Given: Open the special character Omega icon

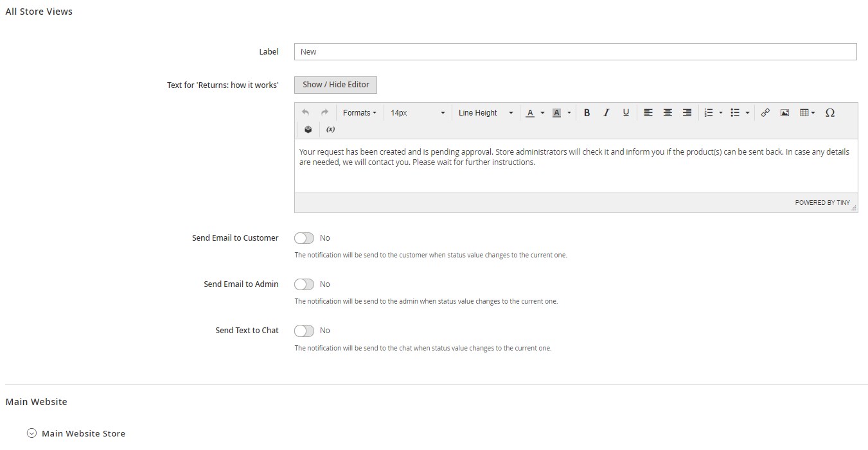Looking at the screenshot, I should click(x=829, y=113).
